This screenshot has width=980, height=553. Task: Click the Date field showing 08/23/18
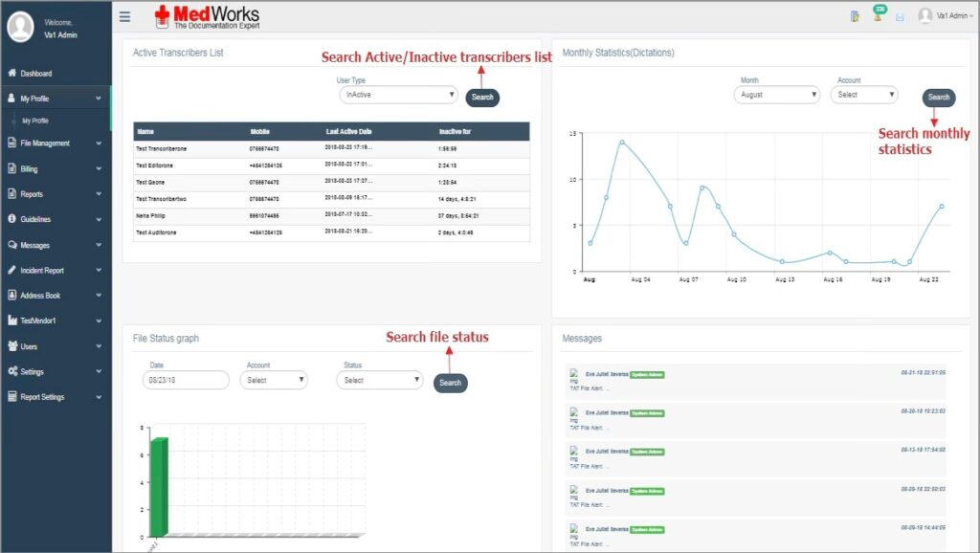click(x=186, y=380)
